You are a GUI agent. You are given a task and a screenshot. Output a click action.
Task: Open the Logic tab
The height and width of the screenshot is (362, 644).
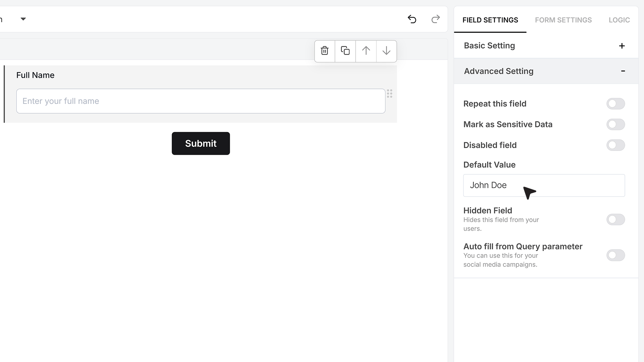click(x=619, y=20)
